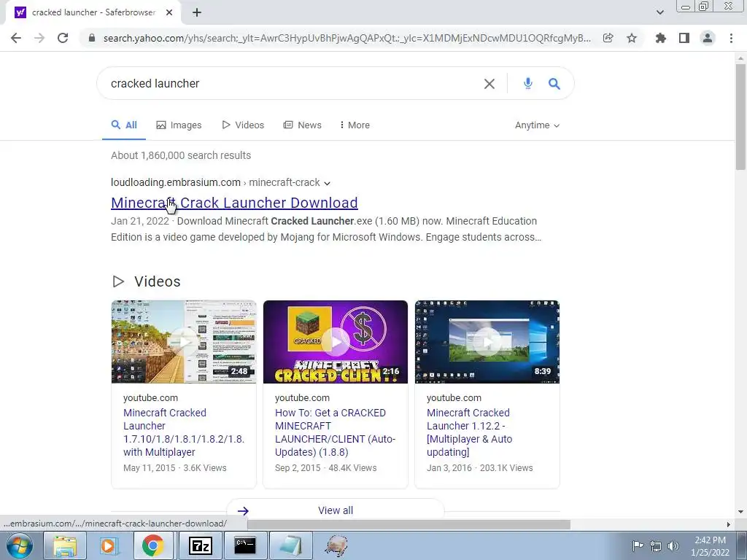Open Minecraft Cracked Launcher 1.7.10 video link

(x=184, y=432)
